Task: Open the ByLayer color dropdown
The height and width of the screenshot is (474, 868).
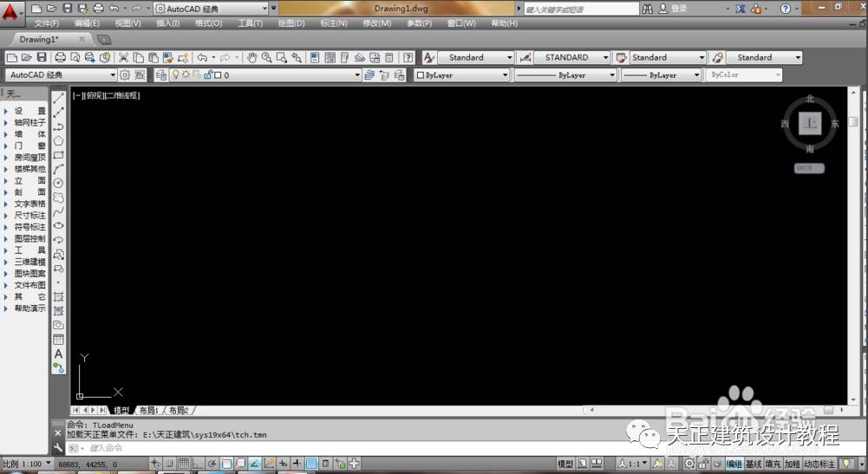Action: (x=461, y=75)
